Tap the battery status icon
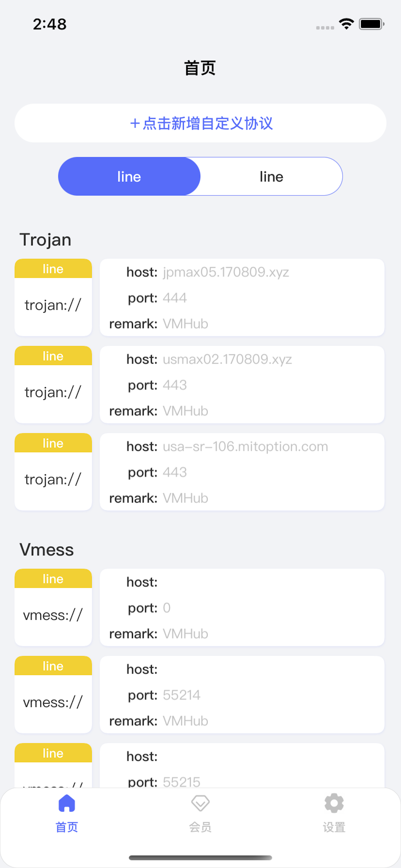 (x=371, y=24)
